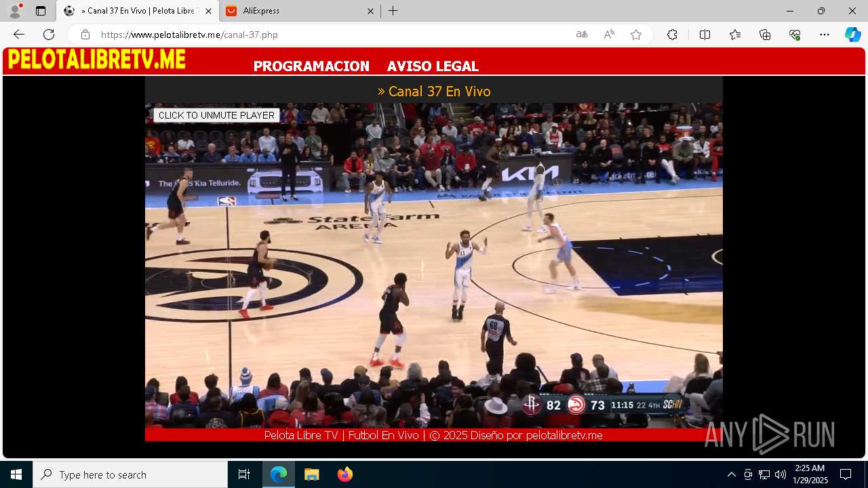
Task: Open the translate page icon
Action: tap(582, 35)
